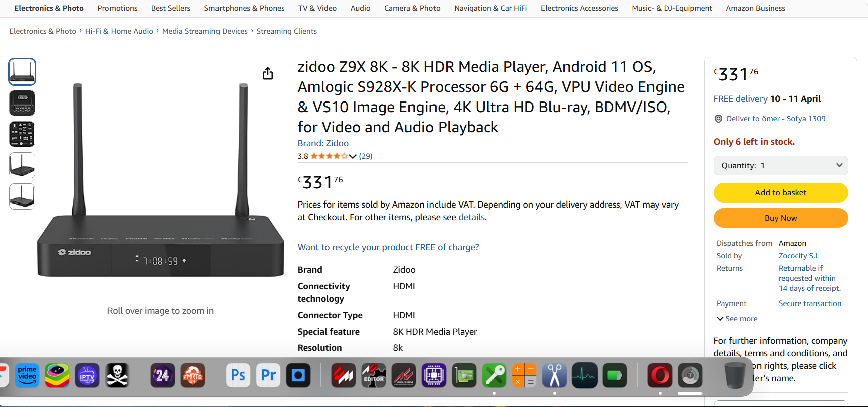Open the purple CPU chip app in dock
The width and height of the screenshot is (868, 407).
coord(434,375)
